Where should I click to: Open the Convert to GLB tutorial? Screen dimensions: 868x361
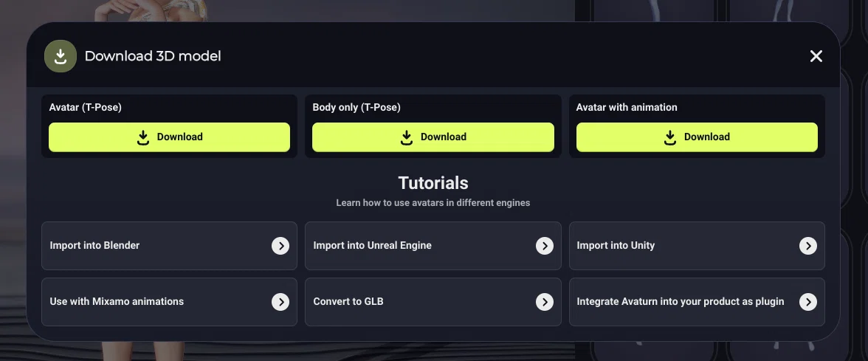[433, 302]
